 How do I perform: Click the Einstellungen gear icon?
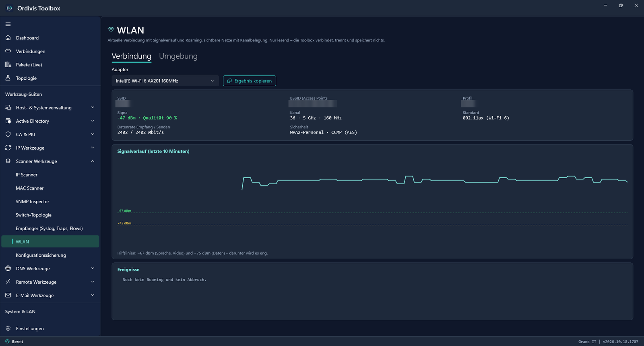click(x=8, y=328)
